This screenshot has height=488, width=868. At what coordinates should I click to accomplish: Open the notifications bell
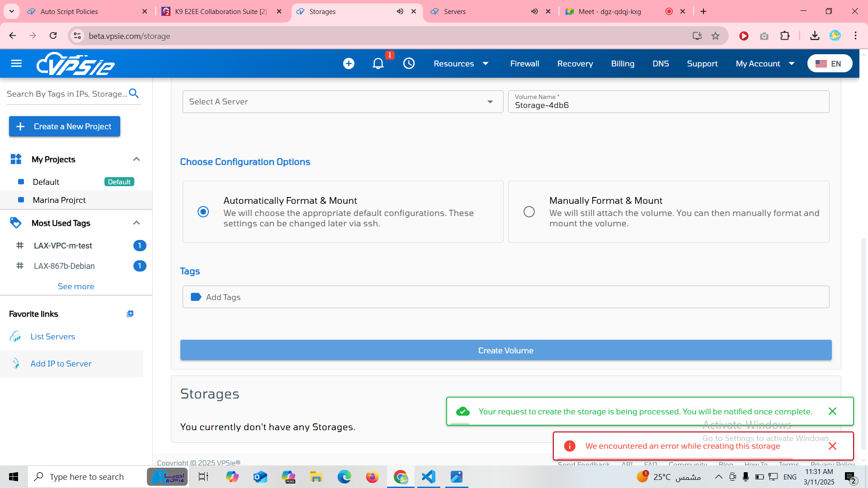pyautogui.click(x=378, y=64)
